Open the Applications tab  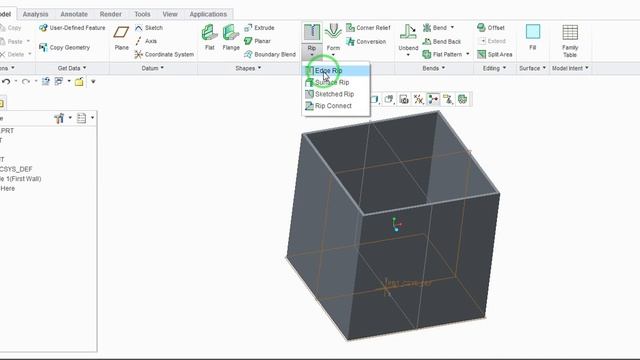tap(208, 14)
